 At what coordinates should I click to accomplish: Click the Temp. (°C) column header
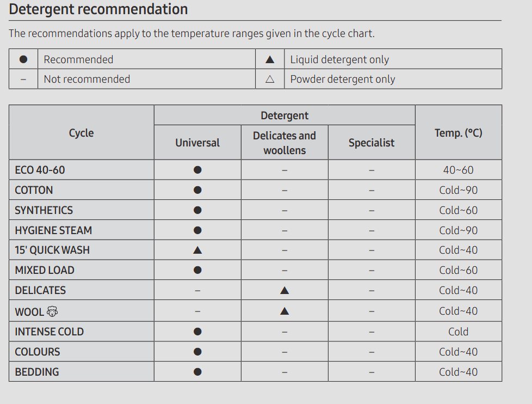pyautogui.click(x=459, y=133)
